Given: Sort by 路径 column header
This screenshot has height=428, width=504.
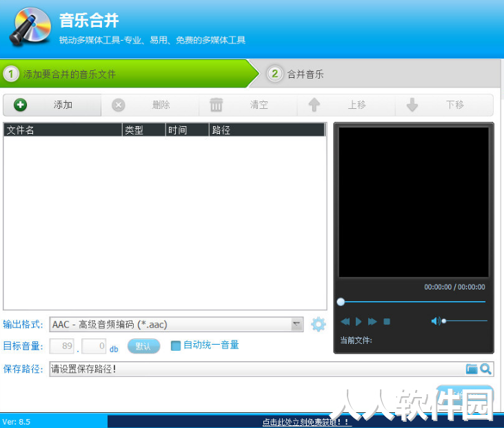Looking at the screenshot, I should [267, 130].
